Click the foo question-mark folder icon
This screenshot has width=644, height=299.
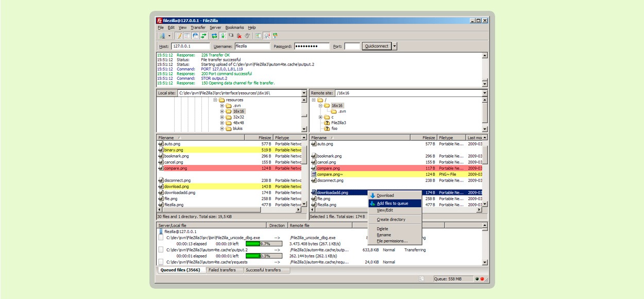click(327, 129)
